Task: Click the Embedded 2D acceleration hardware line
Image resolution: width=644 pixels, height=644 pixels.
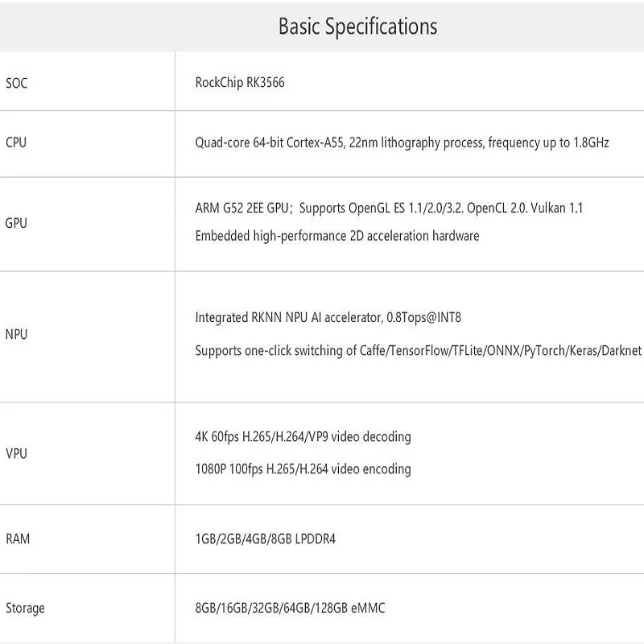Action: point(336,236)
